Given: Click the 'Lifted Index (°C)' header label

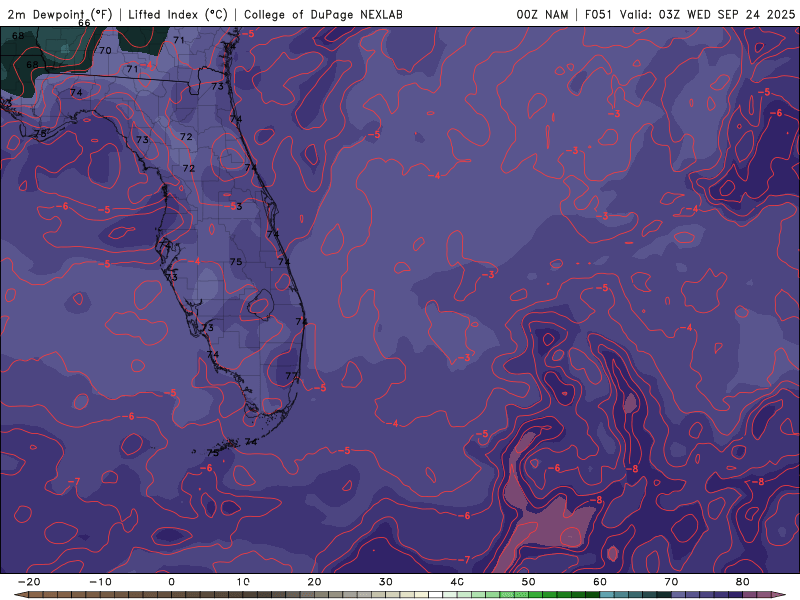Looking at the screenshot, I should (178, 15).
